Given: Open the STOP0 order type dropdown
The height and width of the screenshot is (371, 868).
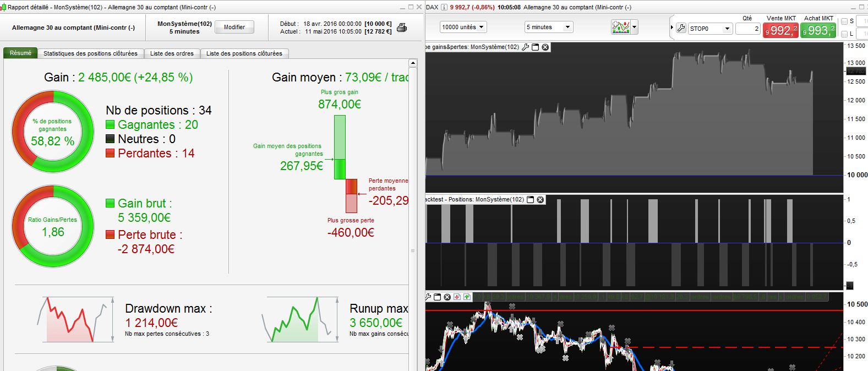Looking at the screenshot, I should pyautogui.click(x=711, y=28).
